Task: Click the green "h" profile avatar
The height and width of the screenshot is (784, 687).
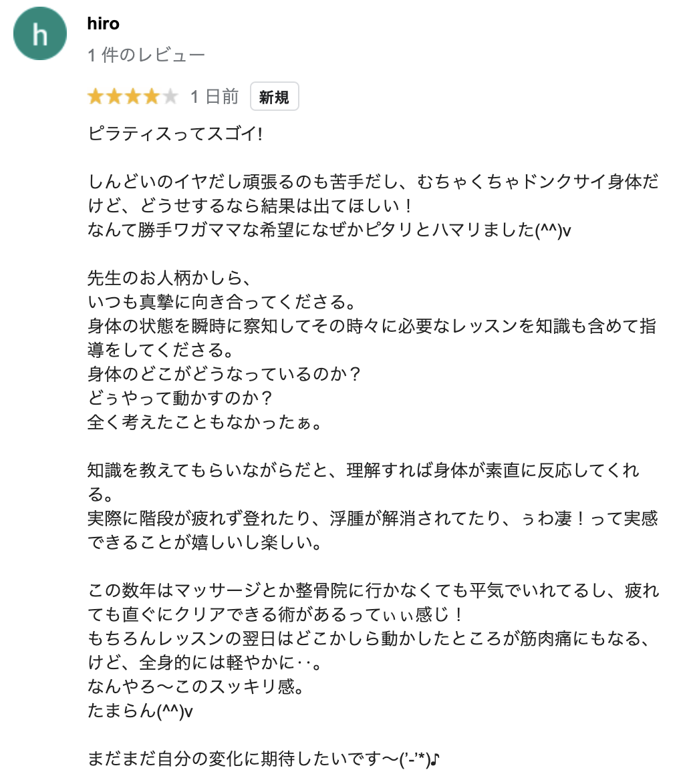Action: [x=40, y=33]
